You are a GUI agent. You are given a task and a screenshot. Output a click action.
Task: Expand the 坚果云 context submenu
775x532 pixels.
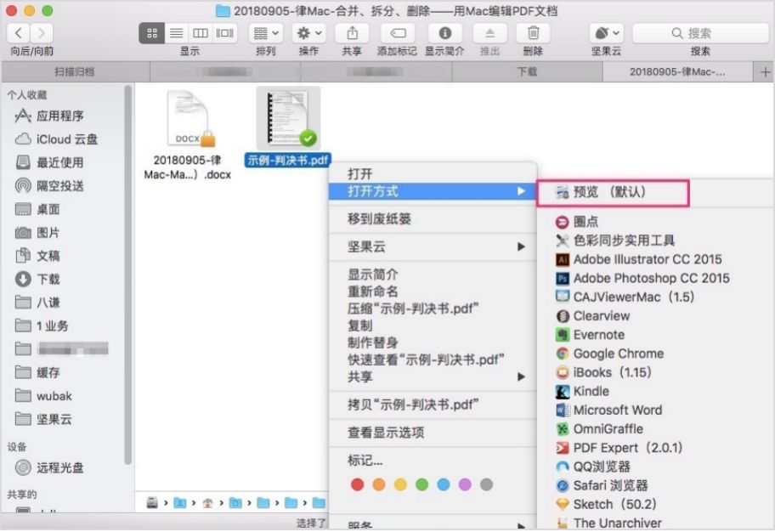433,246
